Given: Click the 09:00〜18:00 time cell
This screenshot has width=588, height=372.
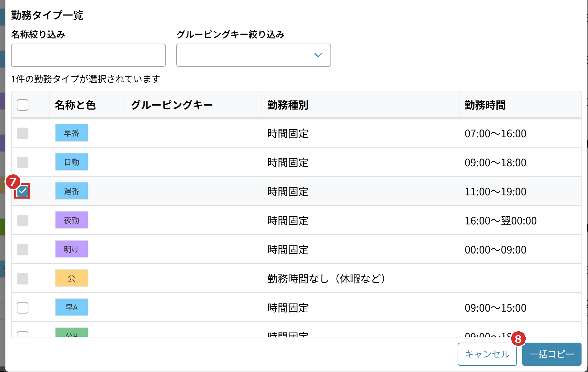Looking at the screenshot, I should pos(495,162).
